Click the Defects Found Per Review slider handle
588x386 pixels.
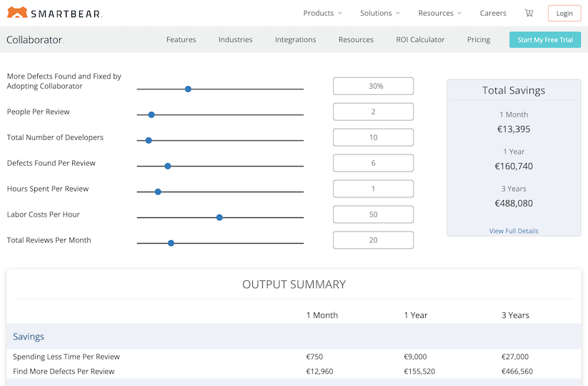[x=168, y=166]
